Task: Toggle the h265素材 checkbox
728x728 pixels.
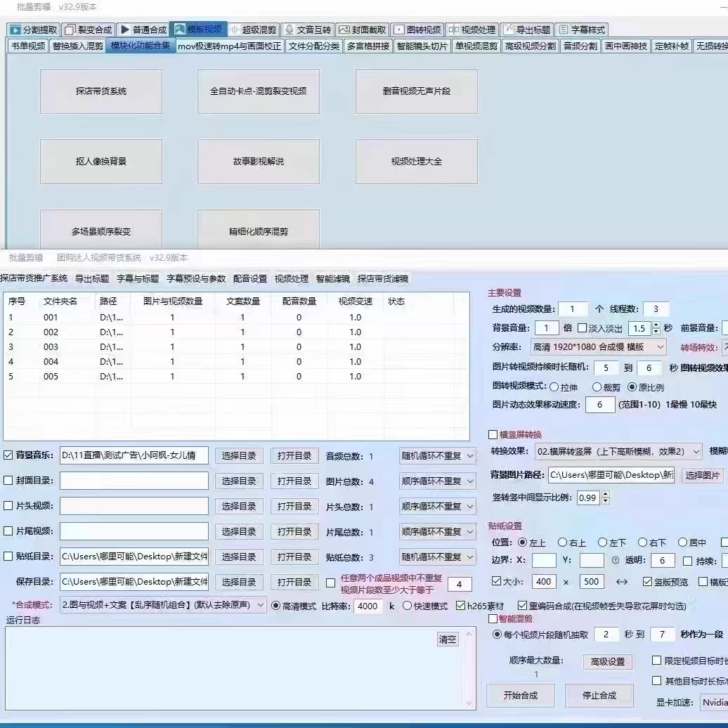Action: 460,606
